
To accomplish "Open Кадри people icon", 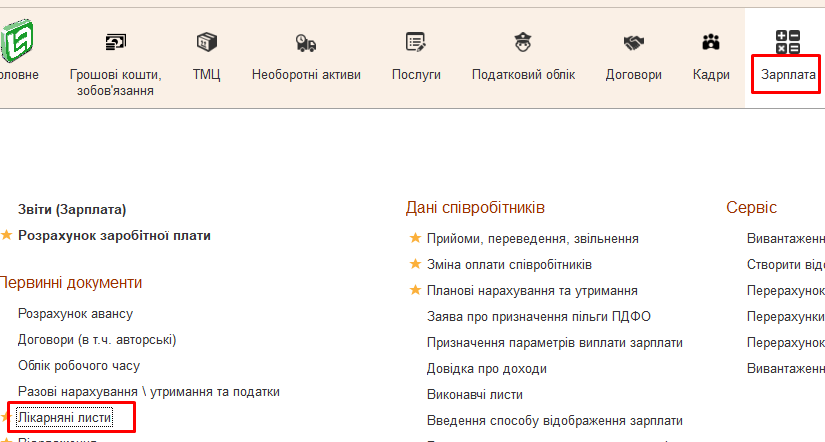I will (x=711, y=42).
